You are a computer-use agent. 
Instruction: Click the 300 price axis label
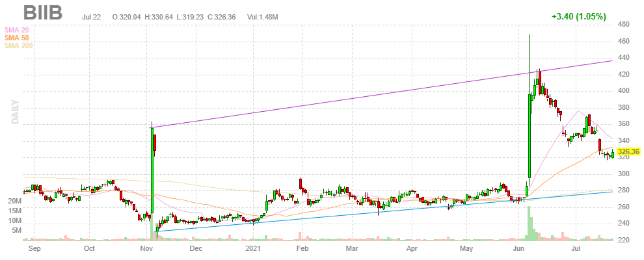click(624, 174)
